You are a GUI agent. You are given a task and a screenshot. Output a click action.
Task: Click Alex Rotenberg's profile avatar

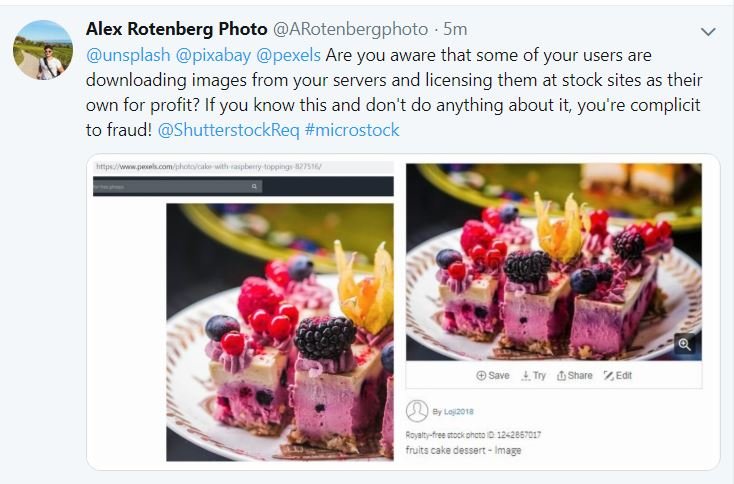tap(43, 50)
